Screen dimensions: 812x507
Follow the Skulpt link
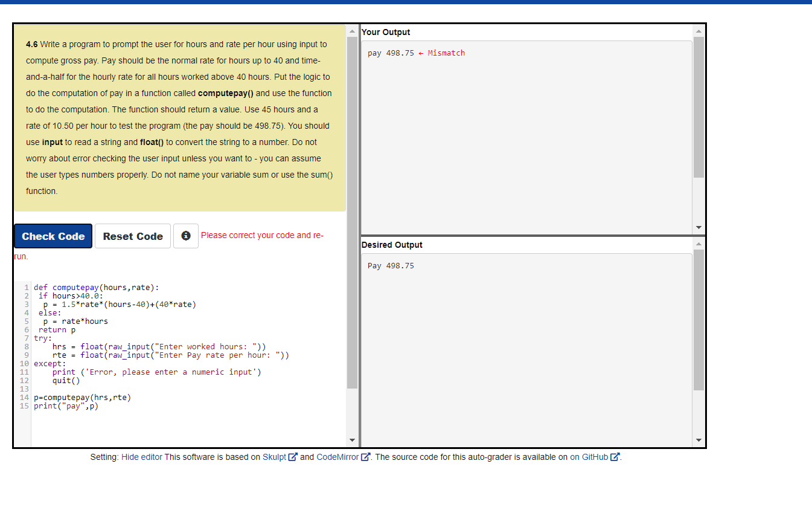click(275, 457)
